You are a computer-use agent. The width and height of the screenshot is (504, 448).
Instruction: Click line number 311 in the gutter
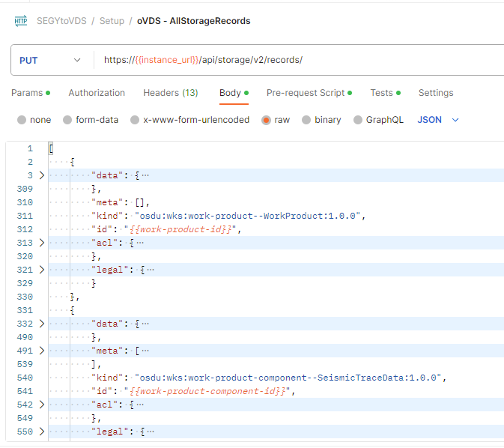[25, 216]
